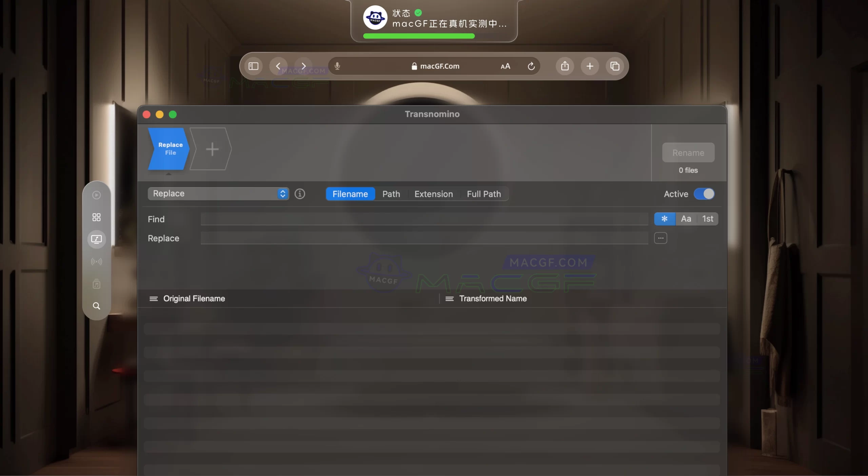Add a new action with the plus shape

coord(212,149)
